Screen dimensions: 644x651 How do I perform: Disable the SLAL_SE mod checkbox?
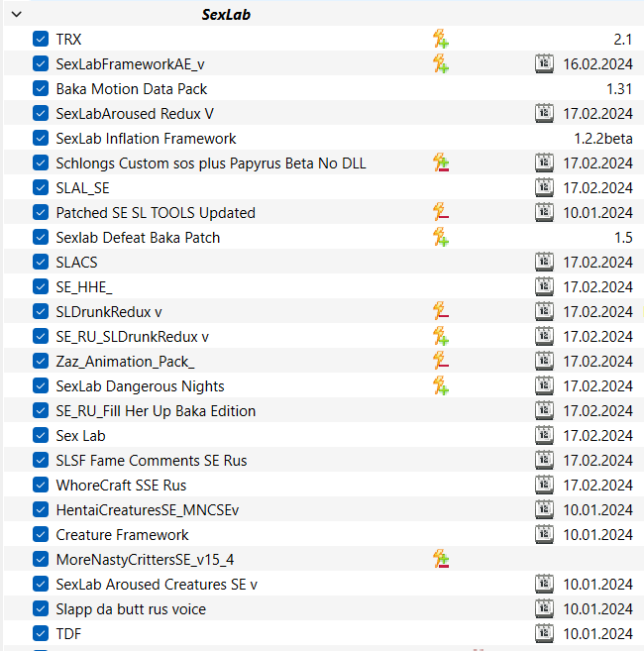coord(41,187)
